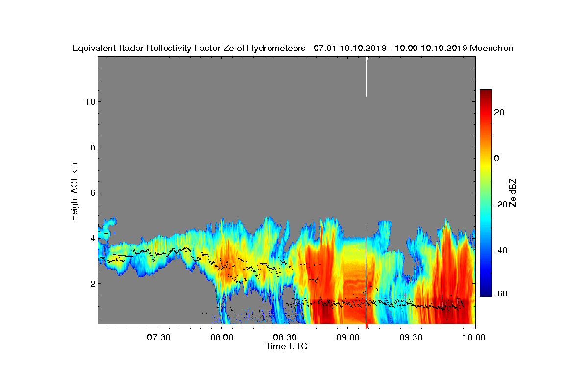
Task: Pick dark blue bottom of colorbar
Action: (486, 293)
